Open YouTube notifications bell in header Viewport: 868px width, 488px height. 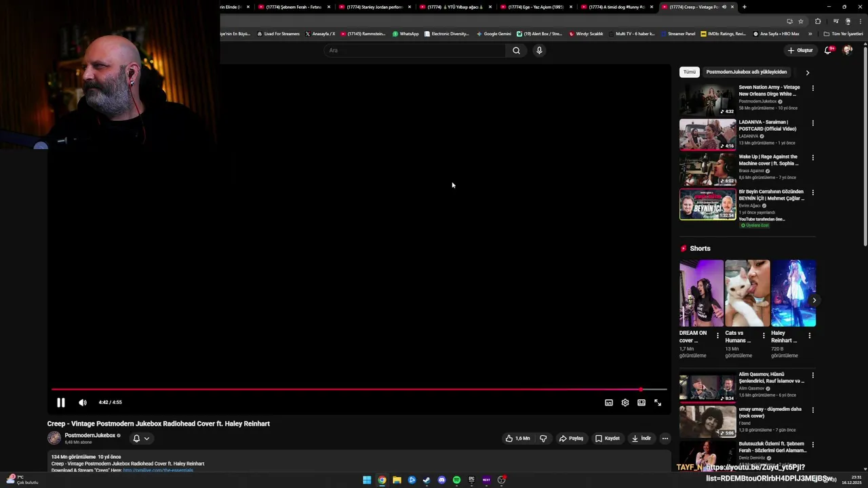[828, 50]
